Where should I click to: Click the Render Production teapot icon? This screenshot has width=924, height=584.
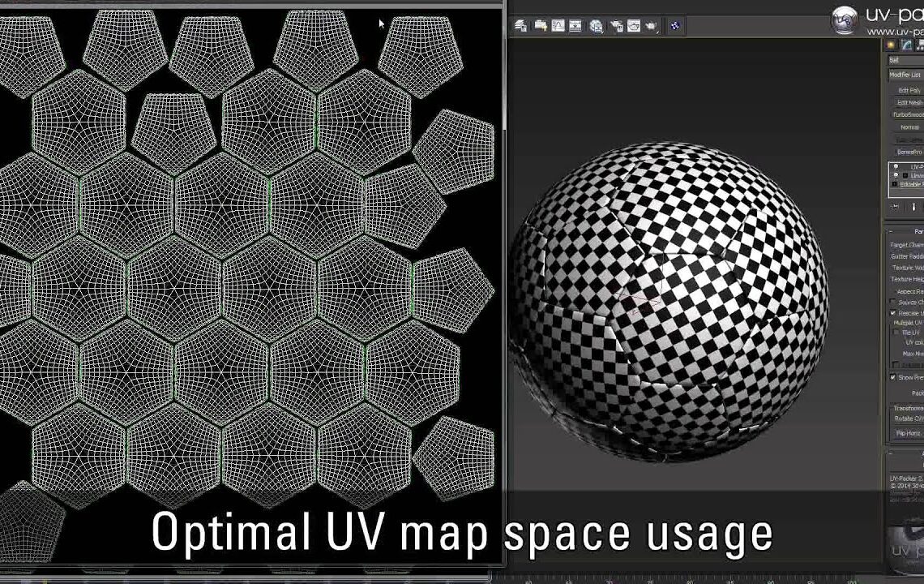652,26
